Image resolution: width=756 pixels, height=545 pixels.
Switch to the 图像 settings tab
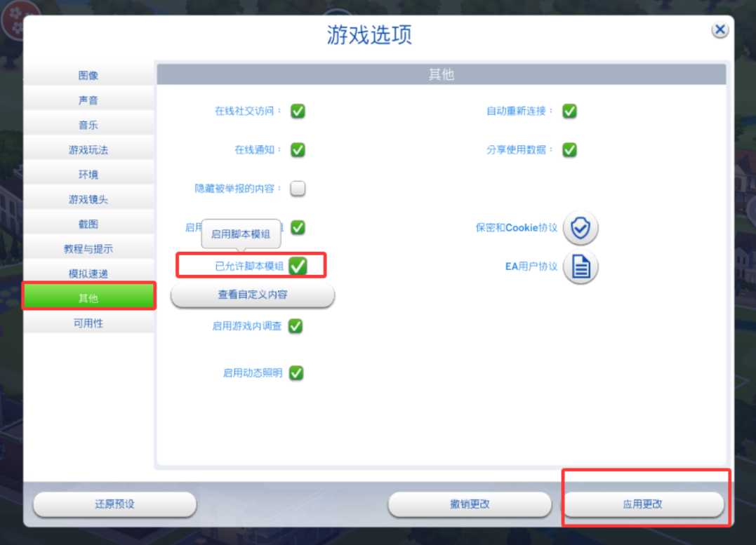88,75
